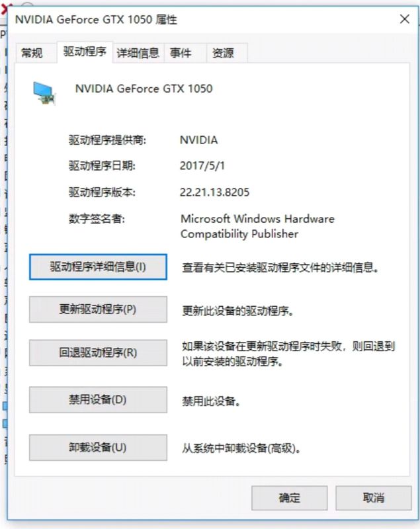Go to the 事件 tab
This screenshot has height=529, width=420.
tap(181, 53)
